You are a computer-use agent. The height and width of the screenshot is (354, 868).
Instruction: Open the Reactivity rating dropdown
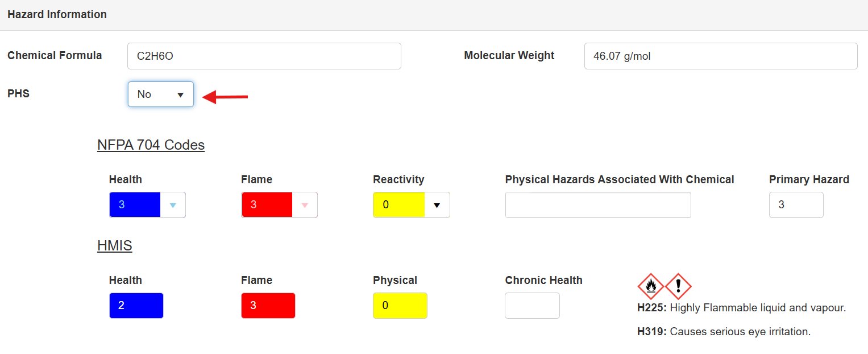(437, 204)
